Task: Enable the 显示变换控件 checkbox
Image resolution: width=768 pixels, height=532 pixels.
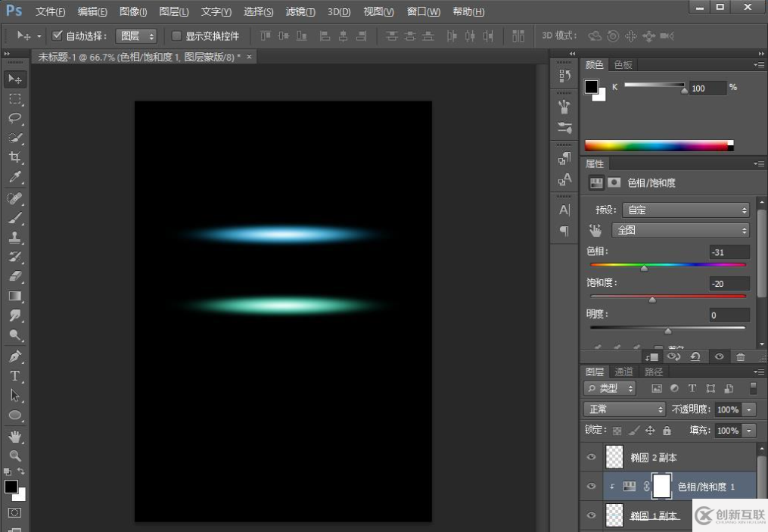Action: (176, 36)
